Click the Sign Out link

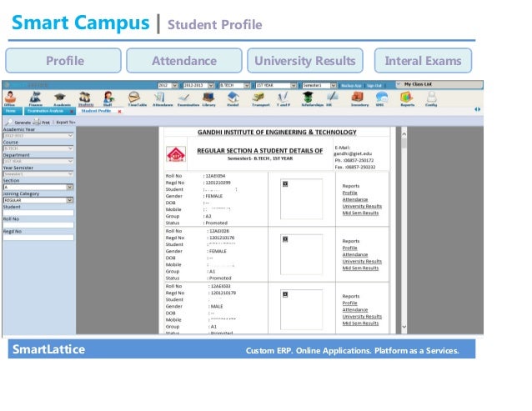tap(374, 86)
